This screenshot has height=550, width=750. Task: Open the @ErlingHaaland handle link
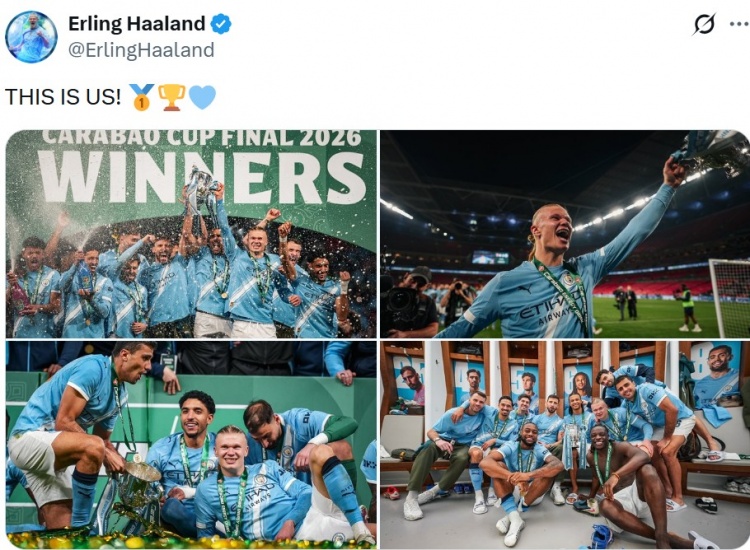141,50
